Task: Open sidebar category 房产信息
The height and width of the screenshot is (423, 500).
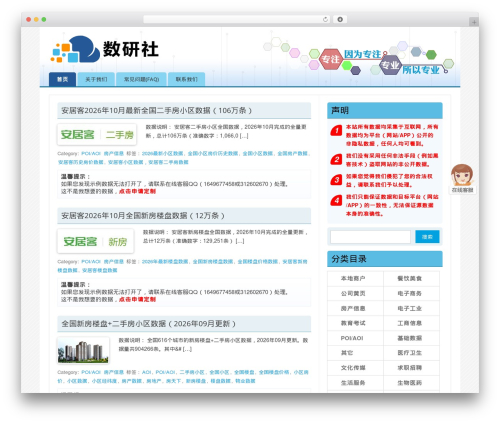Action: click(x=353, y=309)
